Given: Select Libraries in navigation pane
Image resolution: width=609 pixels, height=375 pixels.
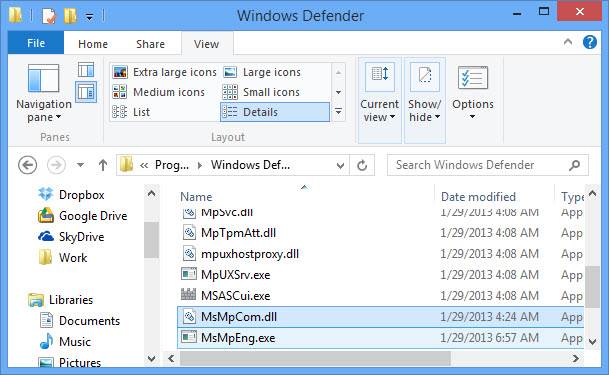Looking at the screenshot, I should pos(61,300).
